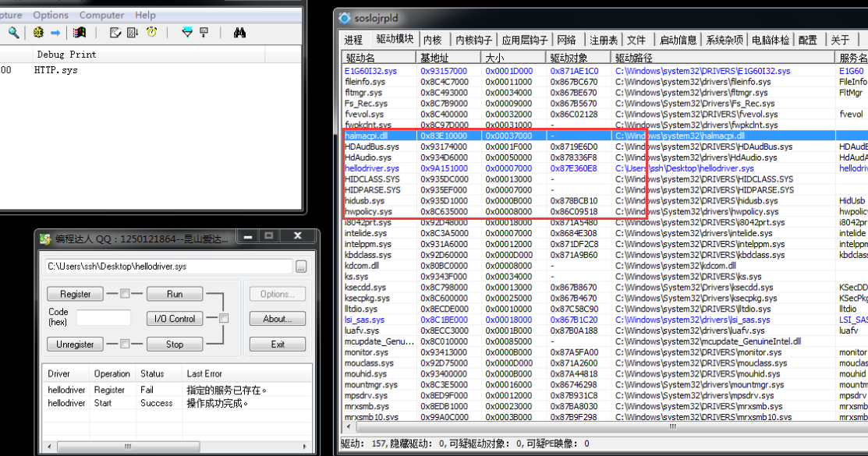Select the E1G60I32.sys row

tap(605, 71)
